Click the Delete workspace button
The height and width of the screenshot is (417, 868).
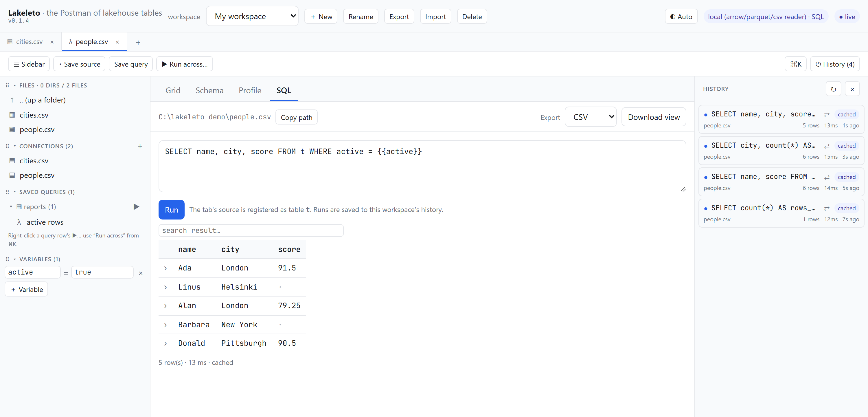click(472, 17)
